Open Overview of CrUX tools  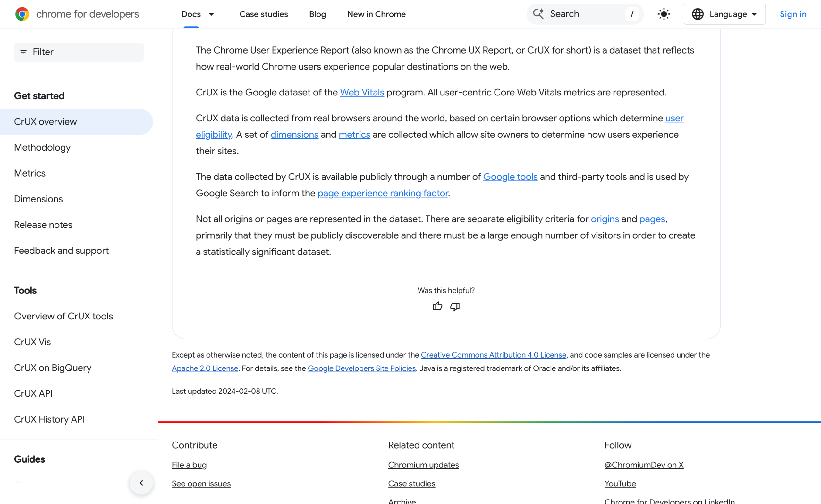[63, 316]
